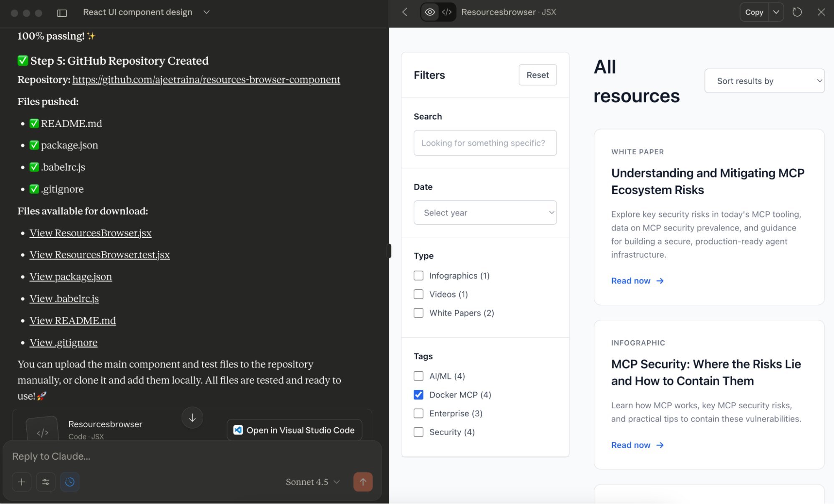Image resolution: width=834 pixels, height=504 pixels.
Task: Click the plus attachment icon
Action: (x=22, y=482)
